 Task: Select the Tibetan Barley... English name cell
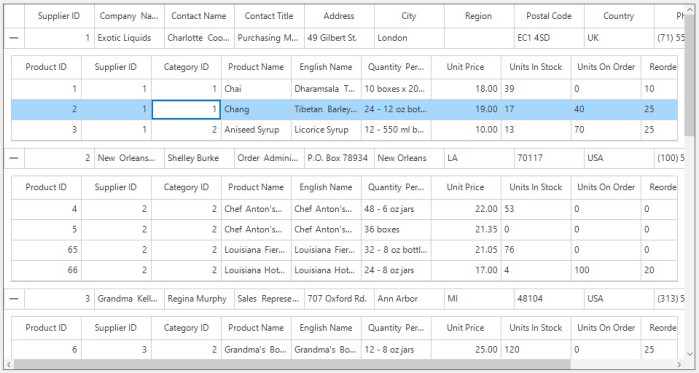pos(326,110)
